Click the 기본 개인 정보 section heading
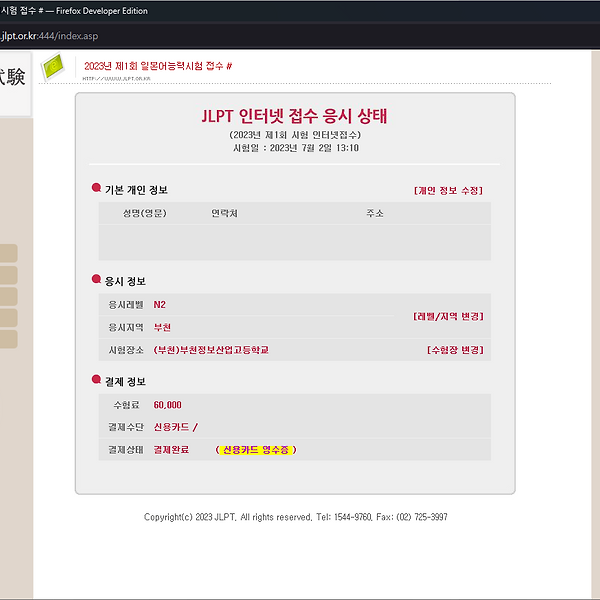 click(x=136, y=190)
